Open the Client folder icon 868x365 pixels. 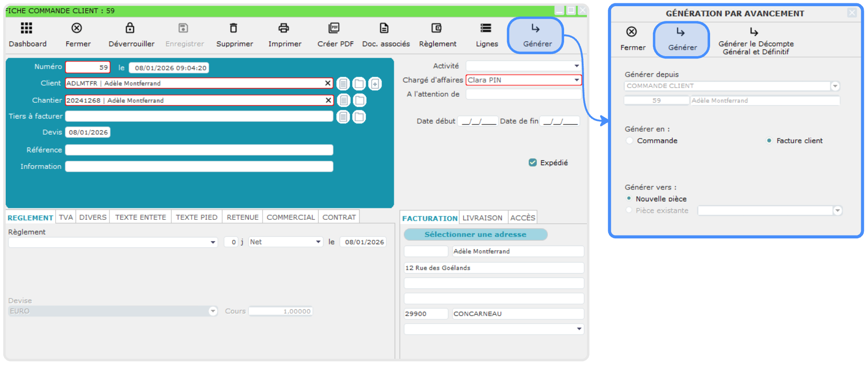[359, 84]
